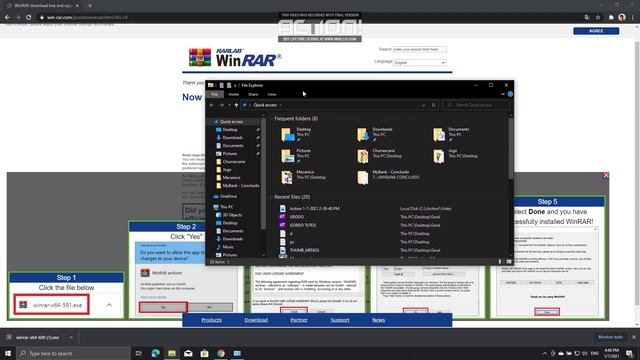Select Mecanica folder icon in Frequent folders
Viewport: 640px width, 360px height.
pos(287,177)
